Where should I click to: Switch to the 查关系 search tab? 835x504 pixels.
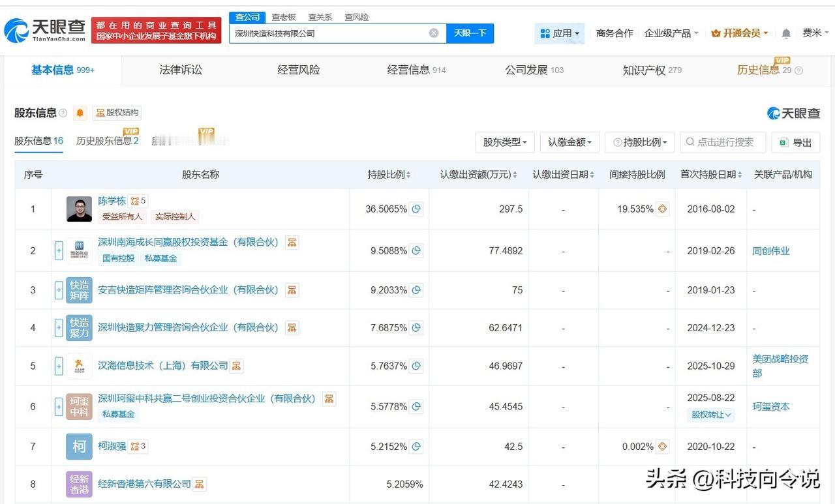(x=320, y=17)
